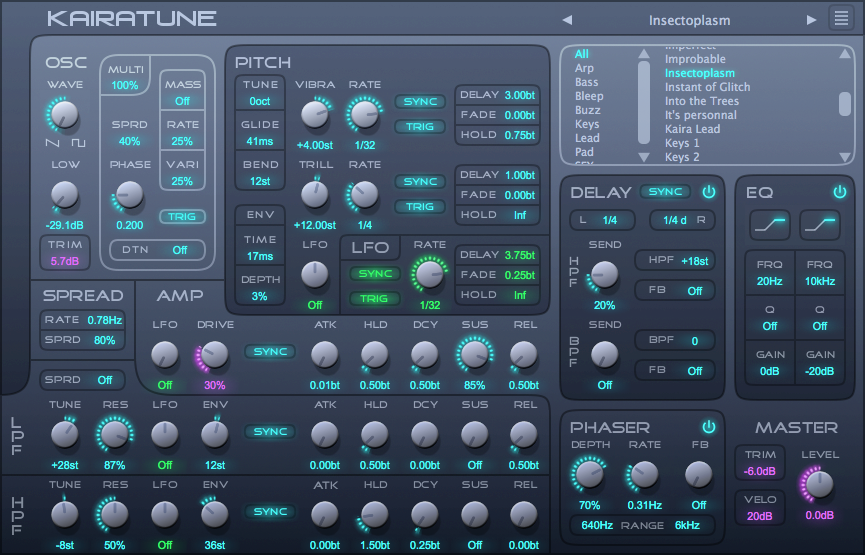Select the Bass category in preset browser
This screenshot has width=865, height=555.
[586, 83]
